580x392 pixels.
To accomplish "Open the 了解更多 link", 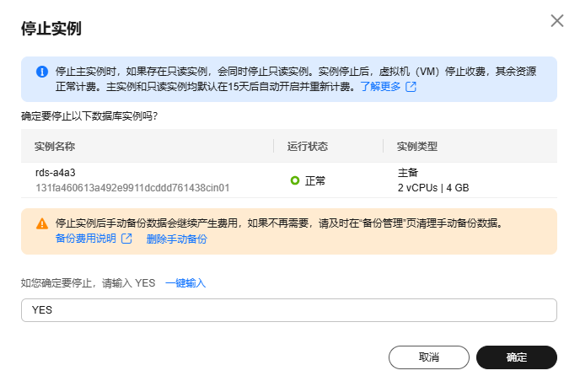I will 381,87.
